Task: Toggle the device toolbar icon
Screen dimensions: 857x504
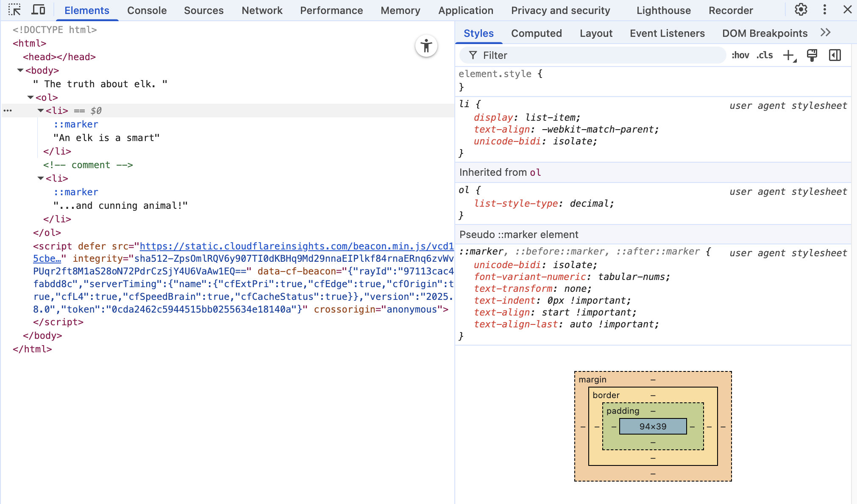Action: (39, 10)
